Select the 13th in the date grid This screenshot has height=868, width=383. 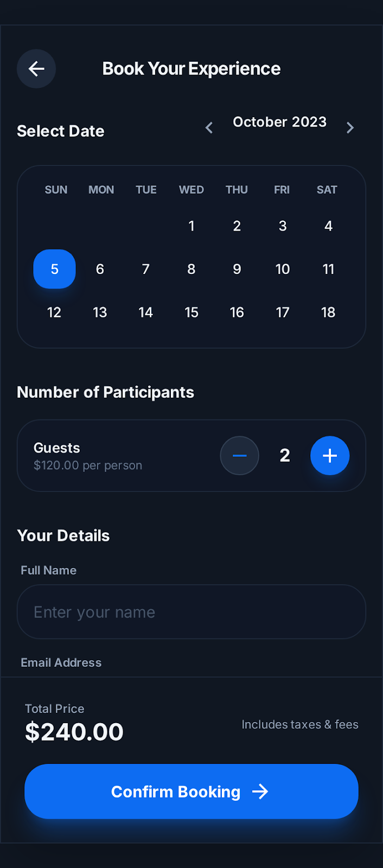[x=100, y=312]
